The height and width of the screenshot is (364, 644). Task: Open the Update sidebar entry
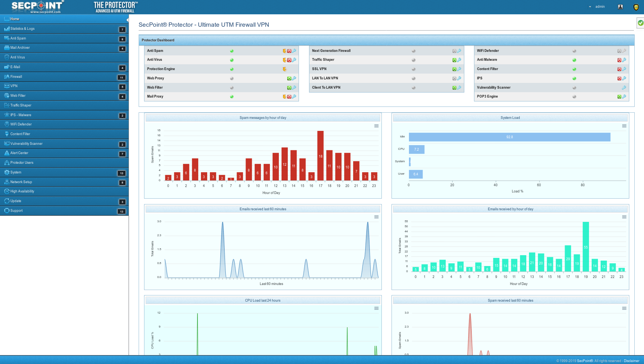(x=64, y=201)
